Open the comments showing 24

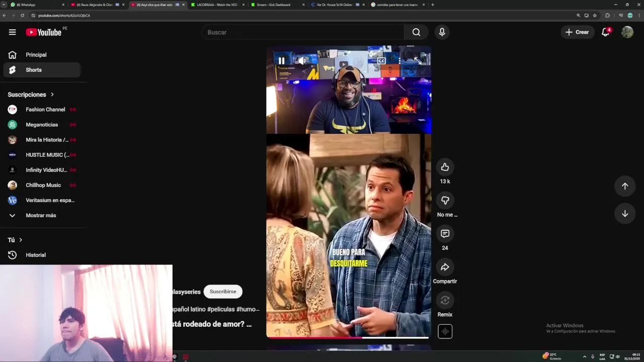[x=445, y=234]
